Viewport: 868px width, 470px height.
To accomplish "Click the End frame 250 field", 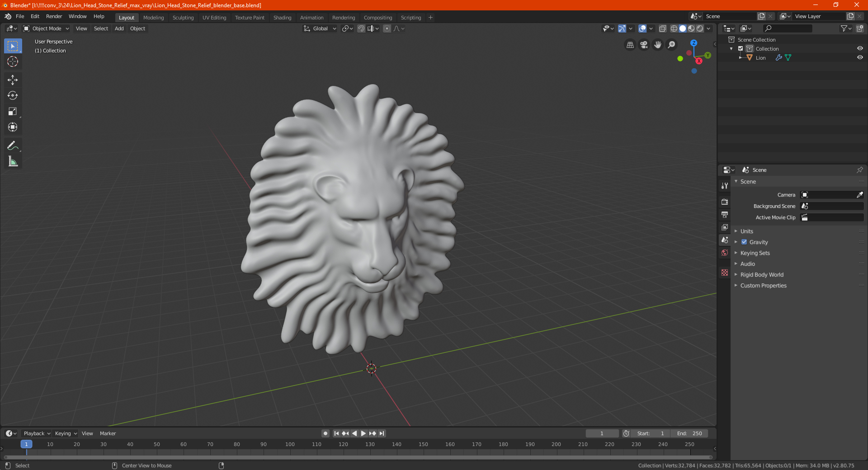I will pos(689,433).
